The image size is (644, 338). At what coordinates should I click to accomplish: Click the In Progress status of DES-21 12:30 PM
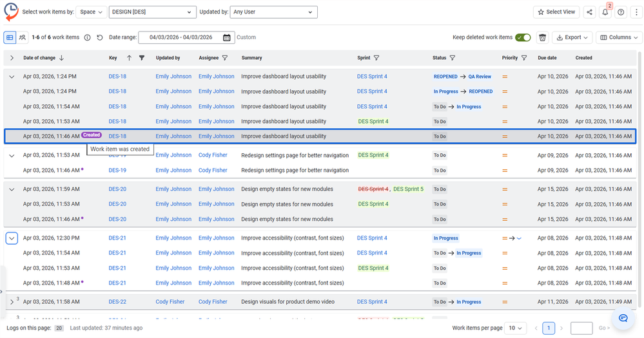[445, 238]
